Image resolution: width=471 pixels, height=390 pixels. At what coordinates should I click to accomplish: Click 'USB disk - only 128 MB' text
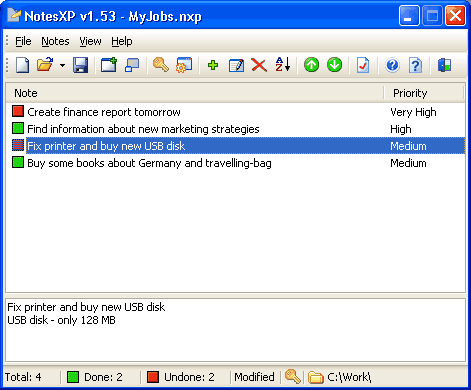pyautogui.click(x=61, y=320)
